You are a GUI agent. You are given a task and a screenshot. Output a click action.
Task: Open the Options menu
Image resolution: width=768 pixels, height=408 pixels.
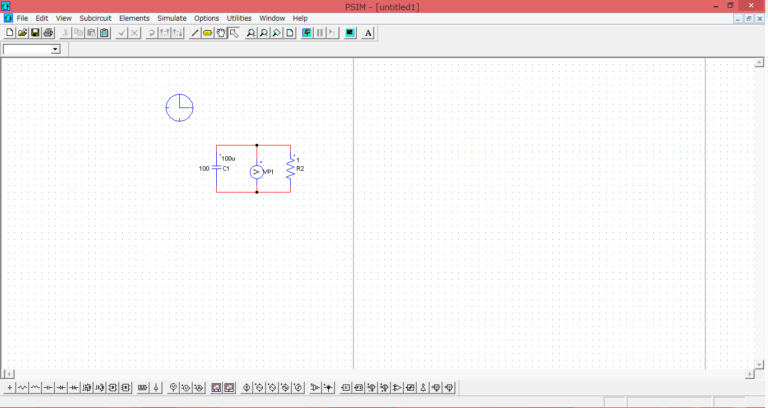click(x=207, y=18)
